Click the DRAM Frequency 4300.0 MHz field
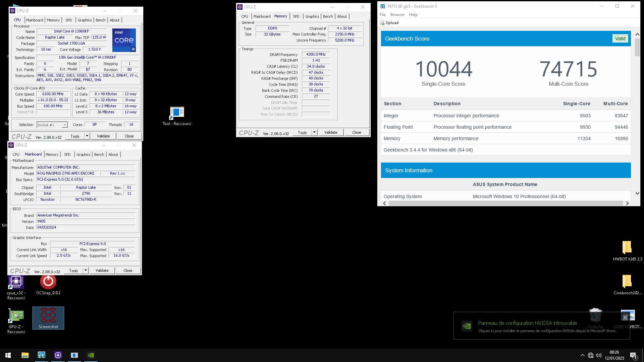The width and height of the screenshot is (644, 362). [x=316, y=54]
